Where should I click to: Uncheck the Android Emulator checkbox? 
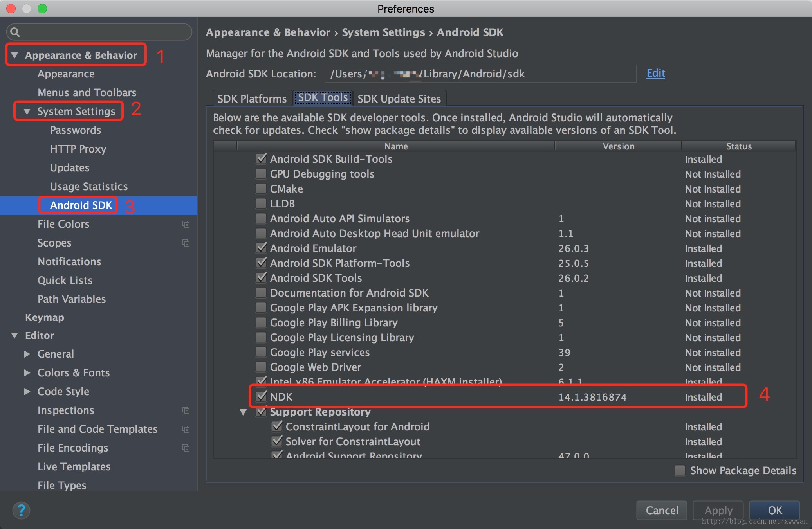261,248
